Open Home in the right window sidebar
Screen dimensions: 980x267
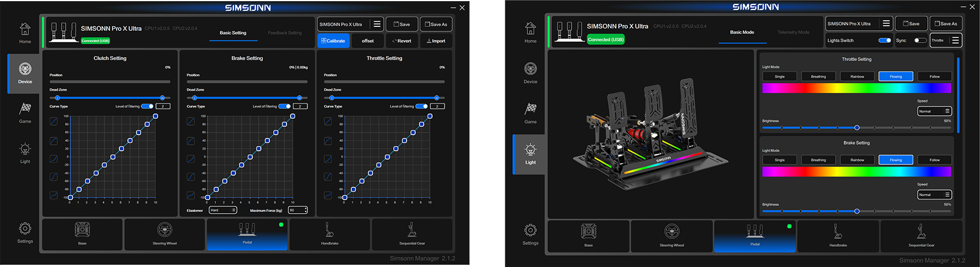(530, 33)
